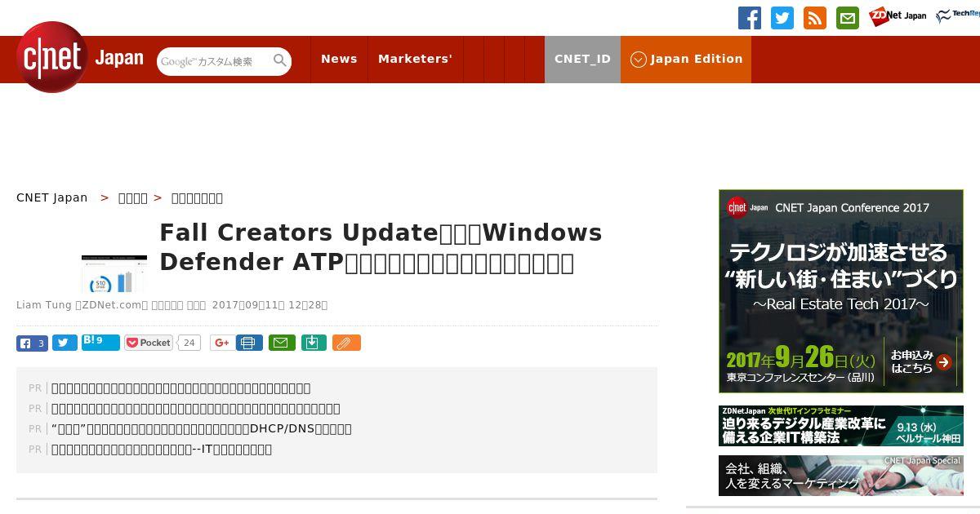This screenshot has height=514, width=980.
Task: Email article via green envelope button
Action: point(282,343)
